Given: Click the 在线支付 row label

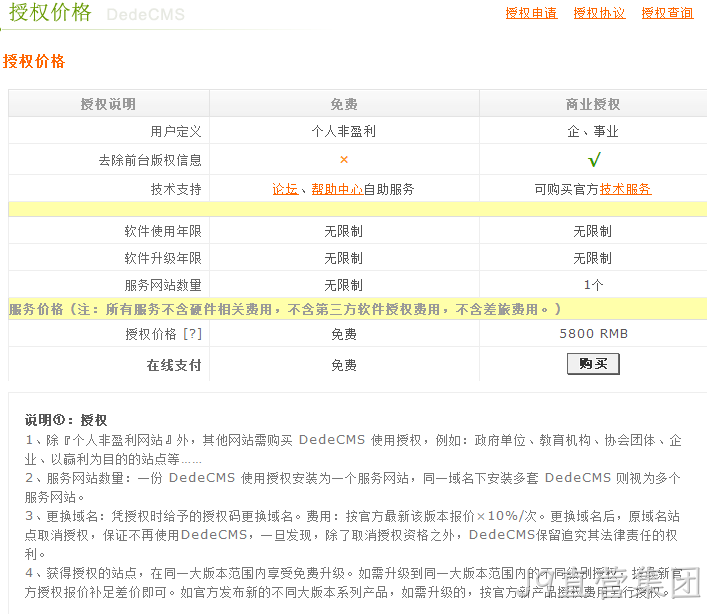Looking at the screenshot, I should tap(174, 365).
